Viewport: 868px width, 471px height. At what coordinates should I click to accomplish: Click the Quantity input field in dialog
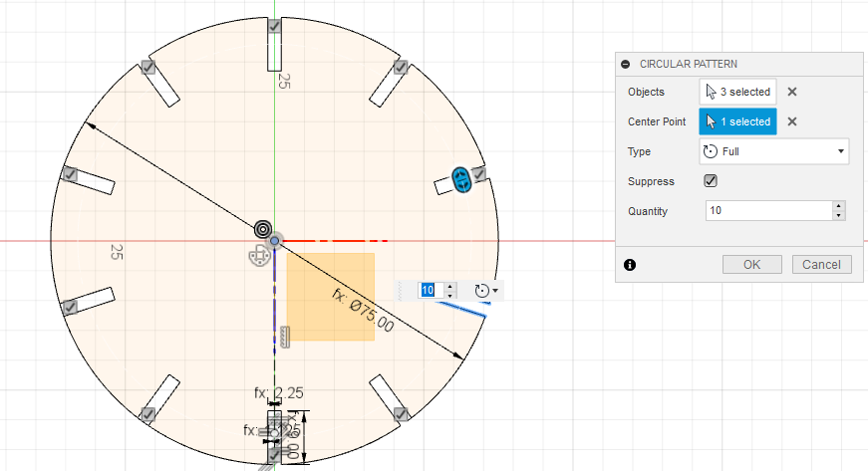tap(769, 211)
